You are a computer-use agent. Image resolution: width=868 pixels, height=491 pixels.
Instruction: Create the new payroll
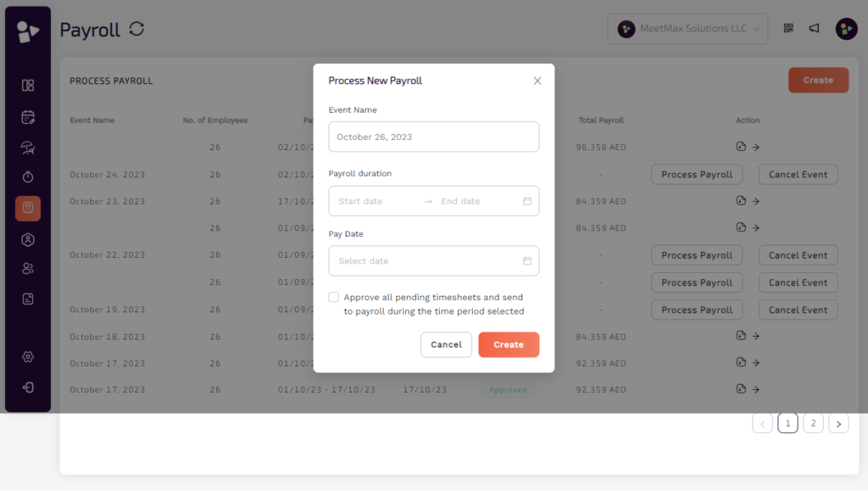pos(509,344)
